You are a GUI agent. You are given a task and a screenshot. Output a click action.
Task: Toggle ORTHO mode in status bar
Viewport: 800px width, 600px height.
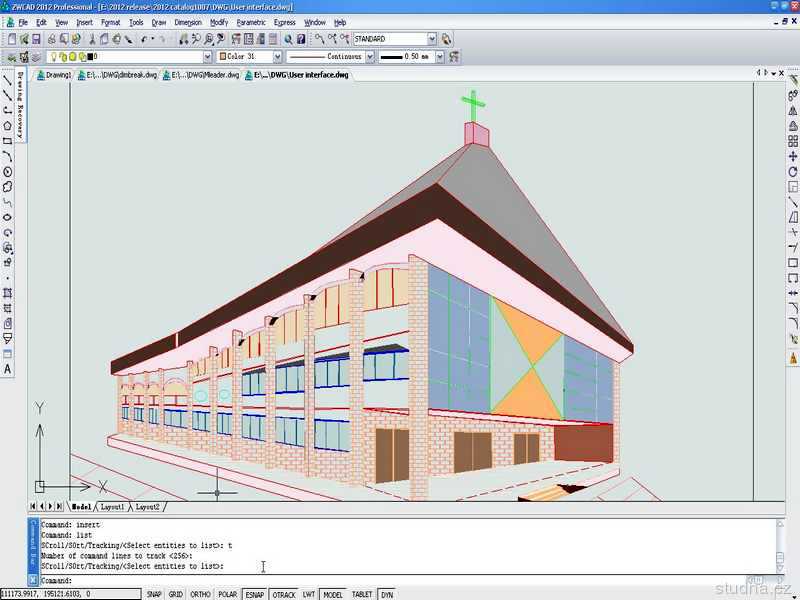click(201, 594)
